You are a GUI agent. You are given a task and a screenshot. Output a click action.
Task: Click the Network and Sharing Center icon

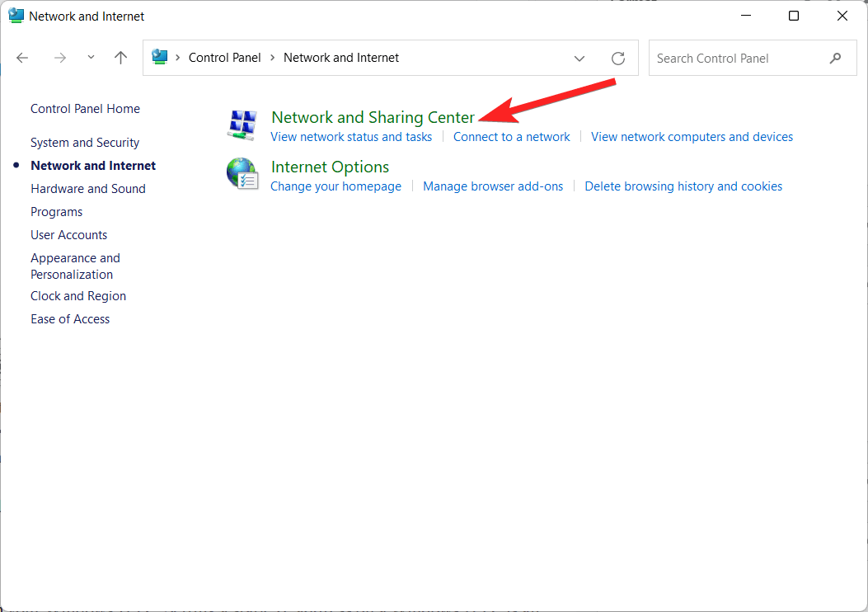(x=242, y=124)
